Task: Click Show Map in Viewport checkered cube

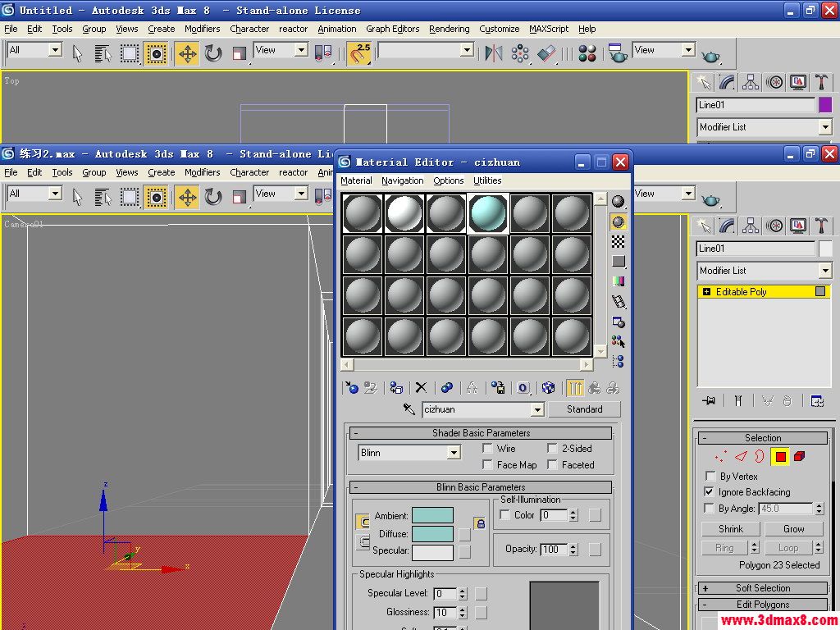Action: [x=548, y=387]
